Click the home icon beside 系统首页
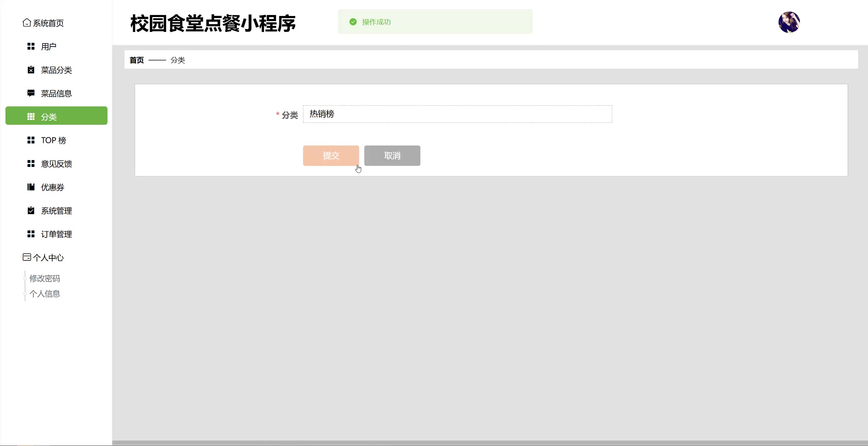Viewport: 868px width, 446px height. 27,22
